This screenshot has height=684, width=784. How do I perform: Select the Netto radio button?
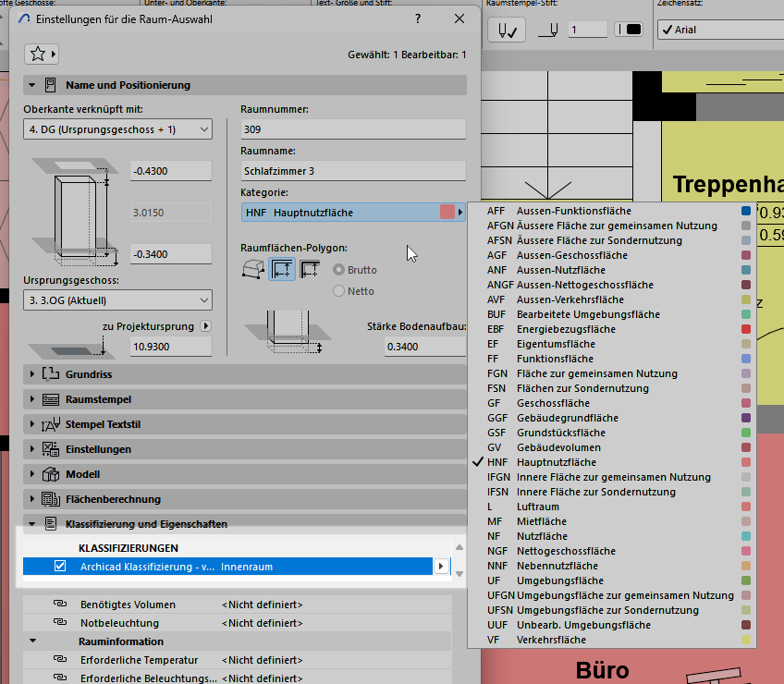pos(339,291)
